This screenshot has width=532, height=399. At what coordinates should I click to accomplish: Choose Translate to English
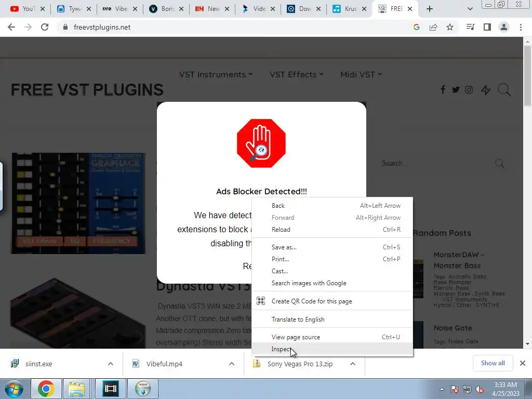pos(332,320)
